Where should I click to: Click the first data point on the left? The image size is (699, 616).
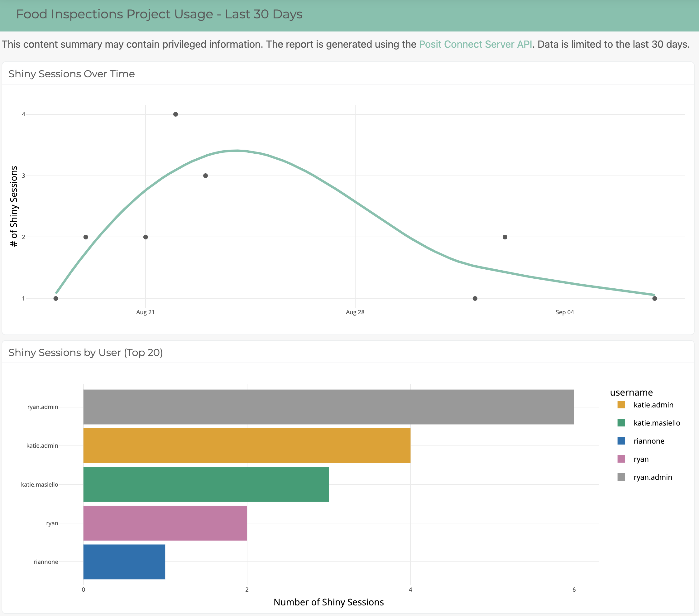[56, 299]
